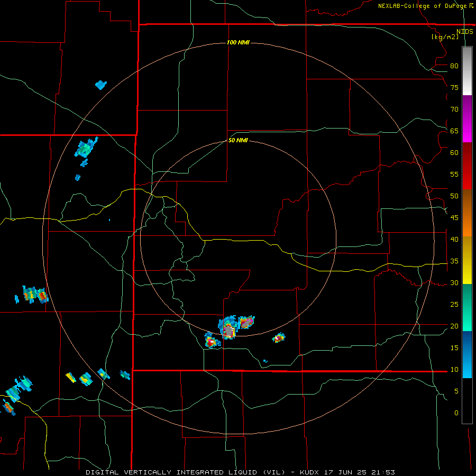Click the gray-white top segment of color bar
The height and width of the screenshot is (476, 476).
(x=467, y=71)
